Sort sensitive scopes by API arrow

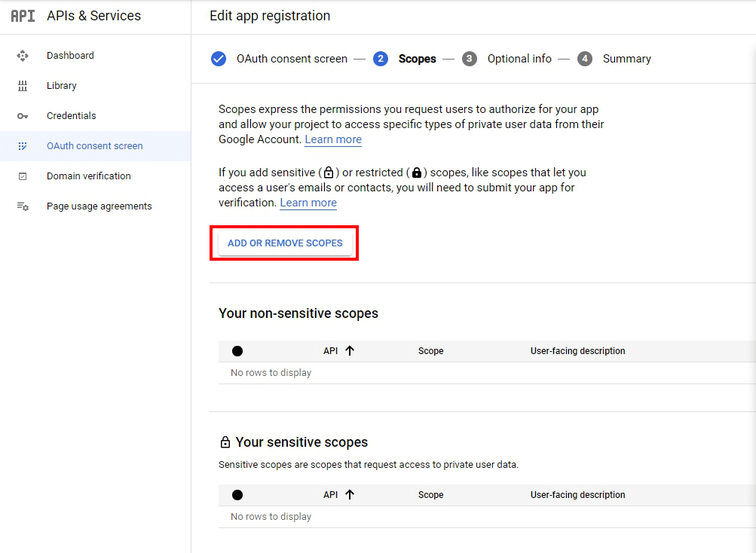350,494
